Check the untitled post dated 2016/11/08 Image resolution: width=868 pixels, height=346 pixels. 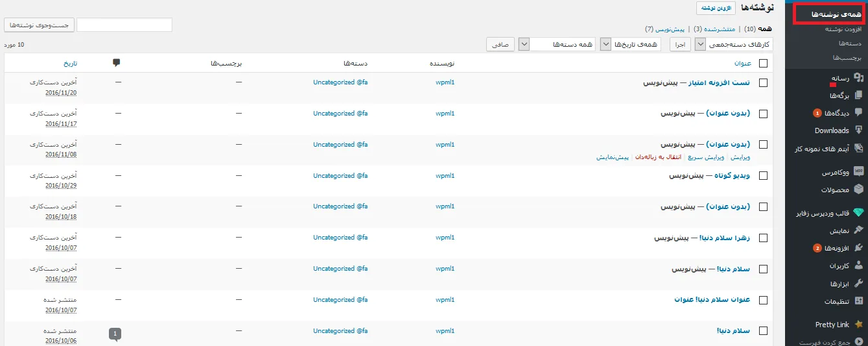pyautogui.click(x=763, y=144)
